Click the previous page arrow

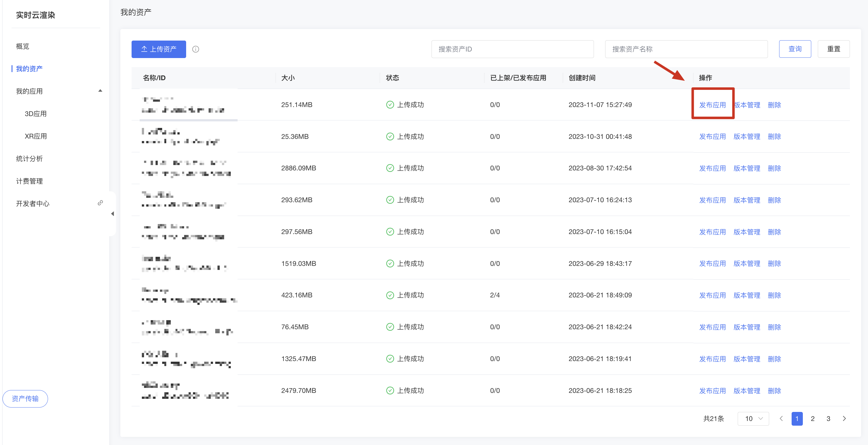(x=781, y=419)
